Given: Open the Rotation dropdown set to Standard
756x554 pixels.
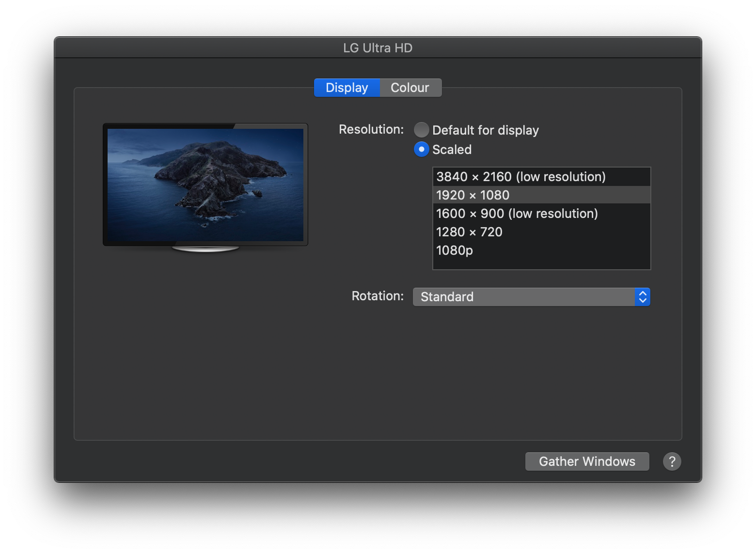Looking at the screenshot, I should click(x=531, y=297).
